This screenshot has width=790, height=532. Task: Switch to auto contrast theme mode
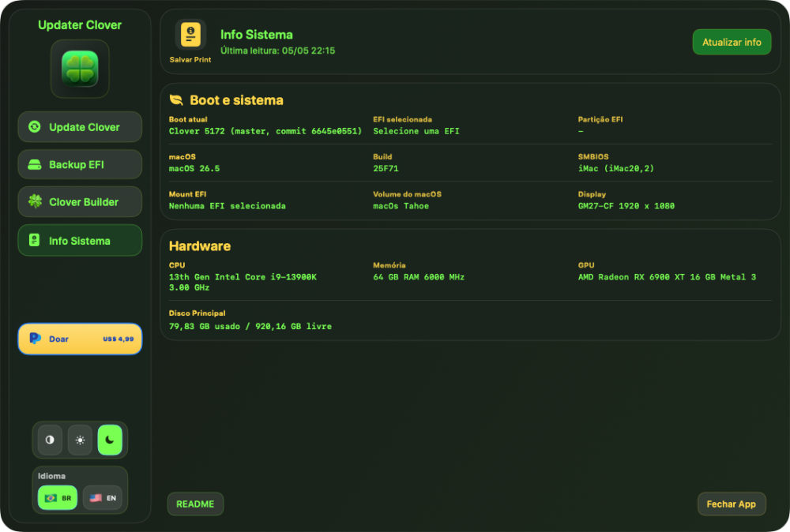[50, 440]
